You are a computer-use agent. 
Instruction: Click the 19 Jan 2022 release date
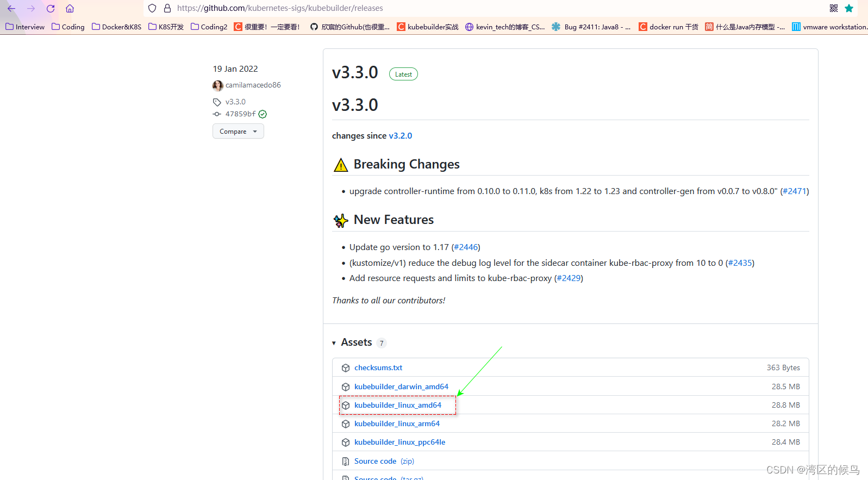(x=235, y=69)
